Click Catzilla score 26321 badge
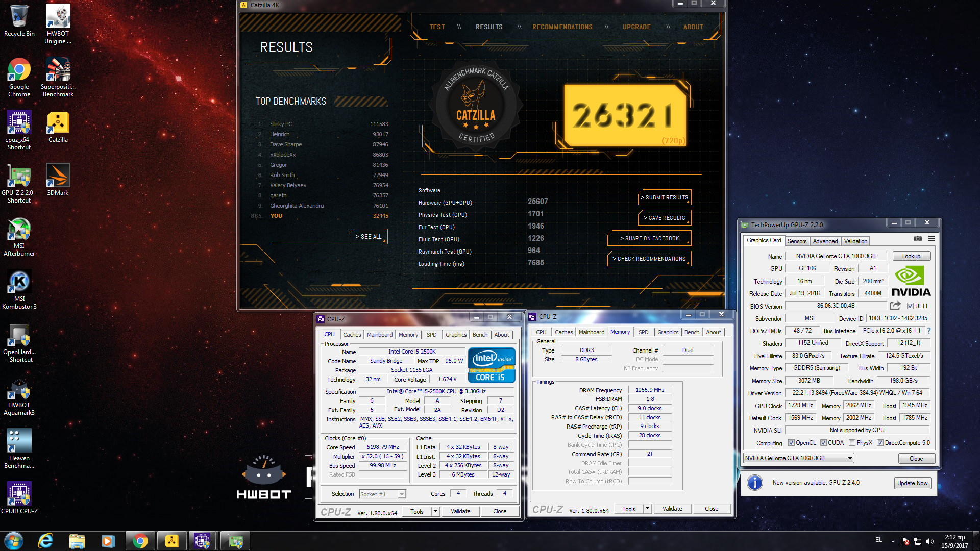The image size is (980, 551). tap(624, 115)
